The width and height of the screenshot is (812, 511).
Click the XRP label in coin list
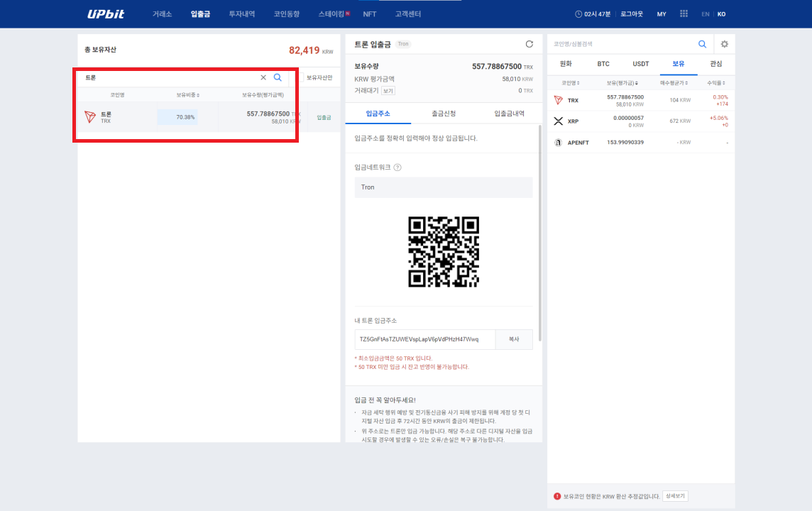tap(573, 121)
